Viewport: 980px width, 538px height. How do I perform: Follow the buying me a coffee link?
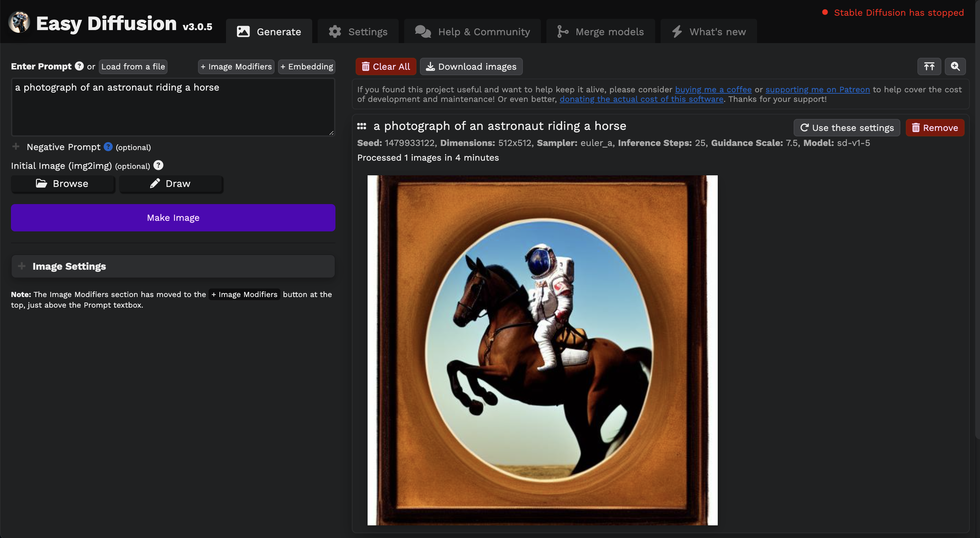click(713, 89)
